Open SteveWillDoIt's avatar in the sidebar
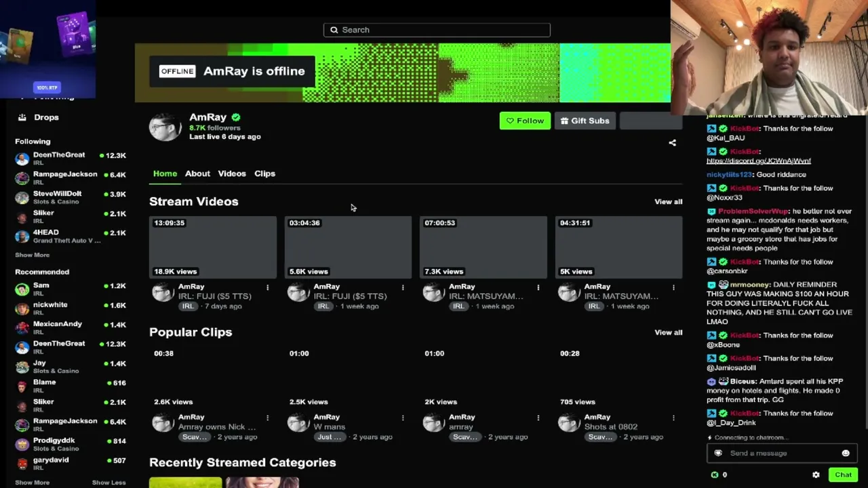Image resolution: width=868 pixels, height=488 pixels. tap(22, 198)
